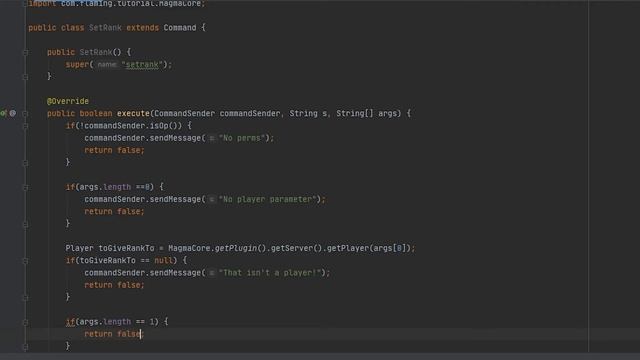
Task: Click fold end marker closing the isOp if block
Action: click(25, 163)
